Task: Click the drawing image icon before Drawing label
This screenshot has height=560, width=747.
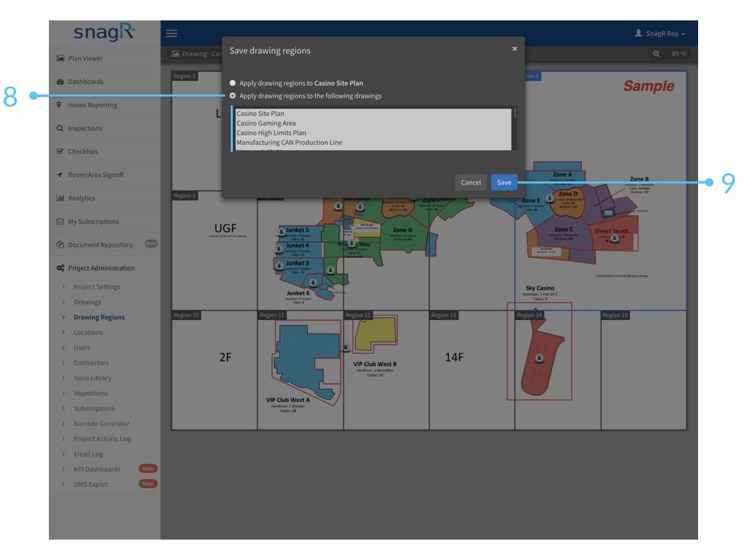Action: pyautogui.click(x=175, y=54)
